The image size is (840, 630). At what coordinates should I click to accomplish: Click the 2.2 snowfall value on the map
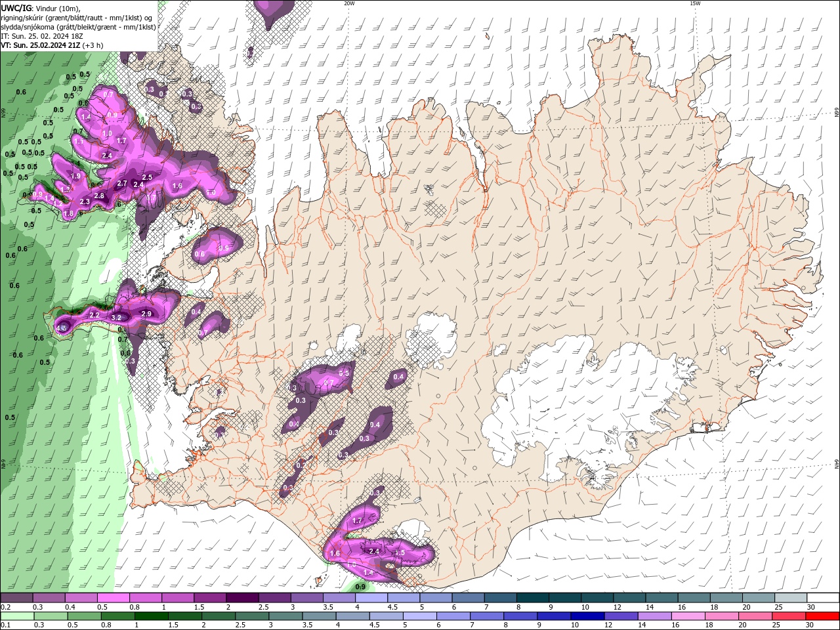(x=94, y=316)
